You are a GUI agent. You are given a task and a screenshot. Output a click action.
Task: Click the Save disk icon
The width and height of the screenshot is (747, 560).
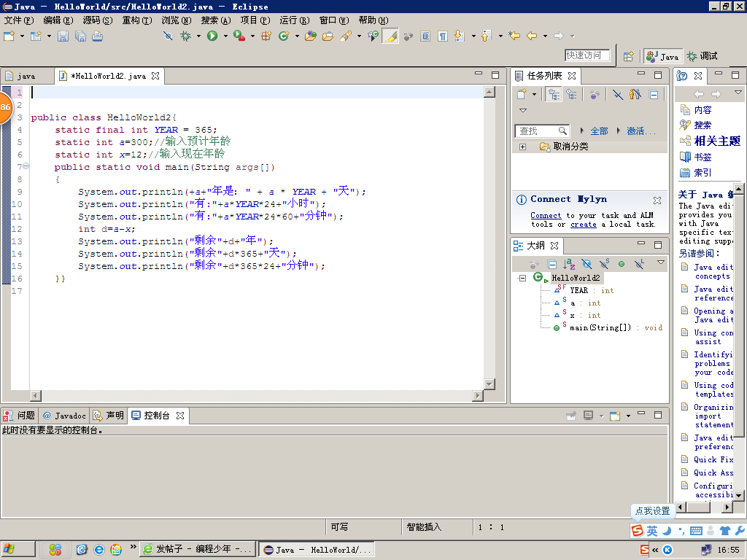point(63,36)
